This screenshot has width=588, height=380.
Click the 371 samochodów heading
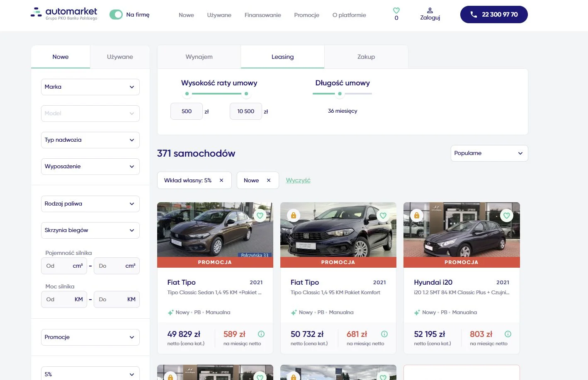(196, 153)
